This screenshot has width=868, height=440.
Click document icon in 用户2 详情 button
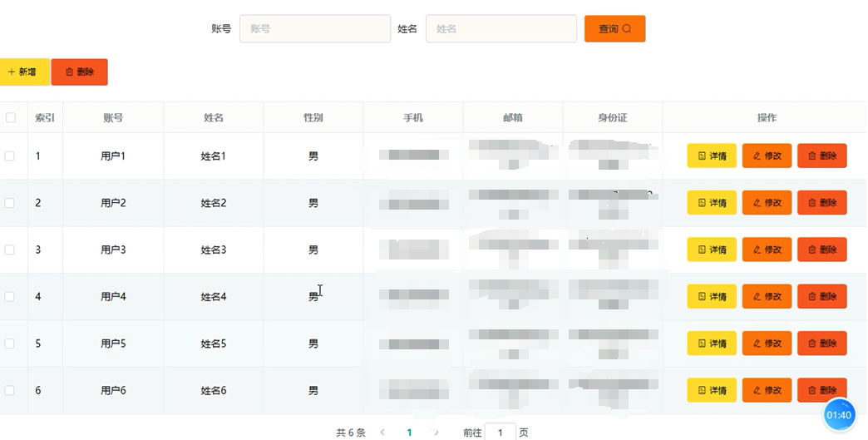tap(702, 203)
